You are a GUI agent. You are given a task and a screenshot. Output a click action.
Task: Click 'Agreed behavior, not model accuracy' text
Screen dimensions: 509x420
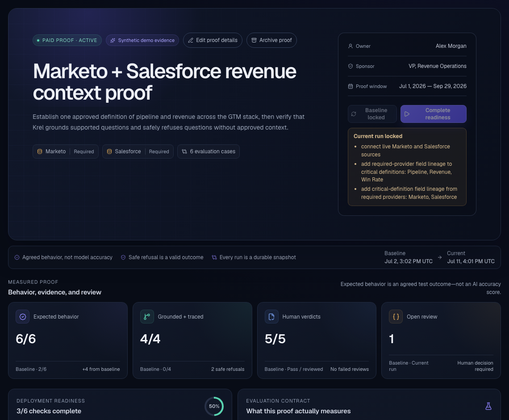coord(67,258)
